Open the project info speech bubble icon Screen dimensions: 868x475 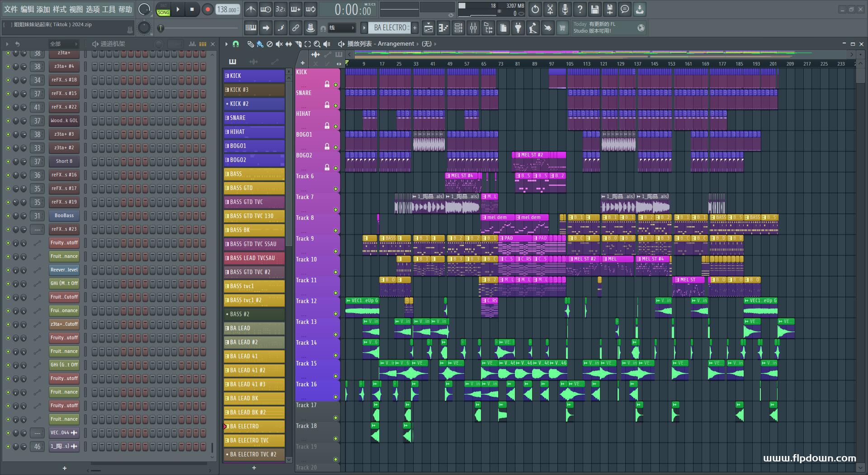tap(625, 9)
